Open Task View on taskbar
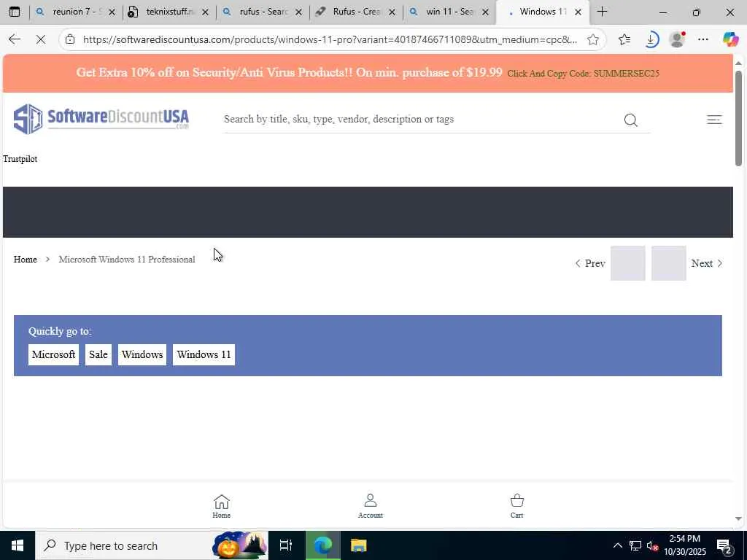This screenshot has height=560, width=747. point(285,545)
